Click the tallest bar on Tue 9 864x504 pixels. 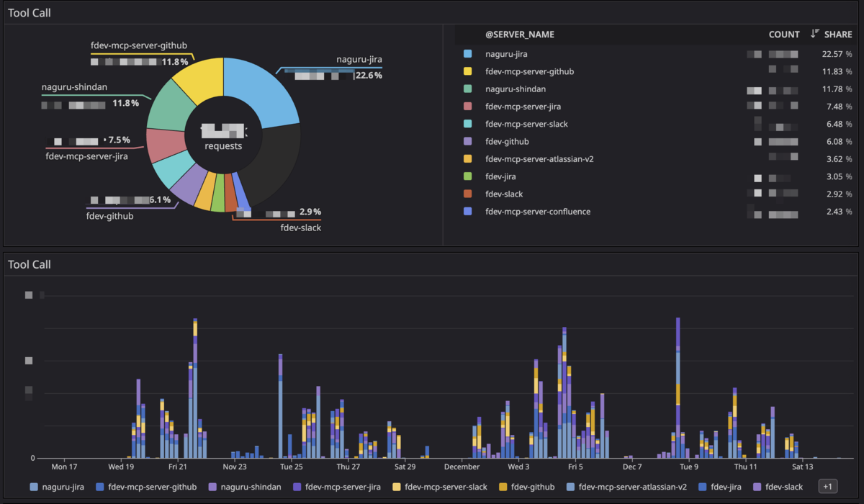pos(678,388)
